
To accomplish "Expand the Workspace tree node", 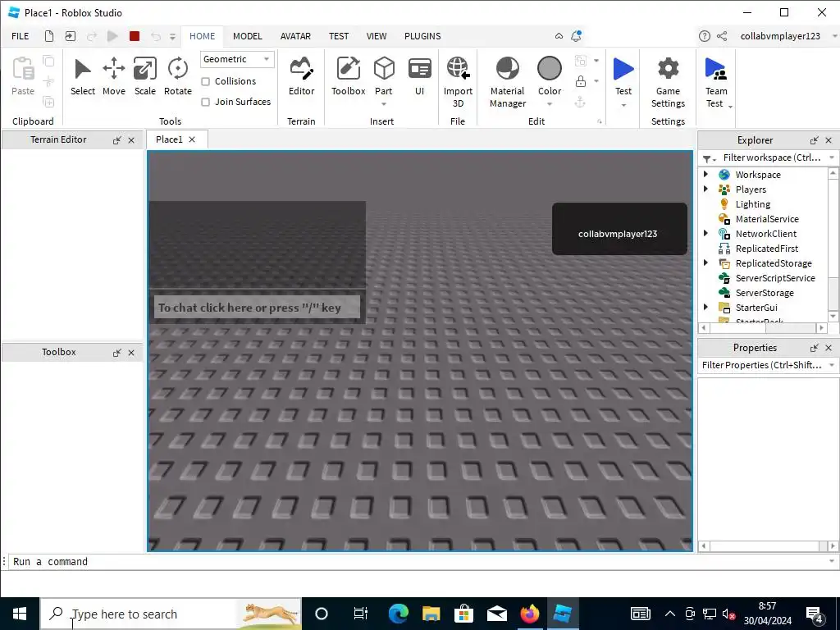I will pyautogui.click(x=706, y=174).
